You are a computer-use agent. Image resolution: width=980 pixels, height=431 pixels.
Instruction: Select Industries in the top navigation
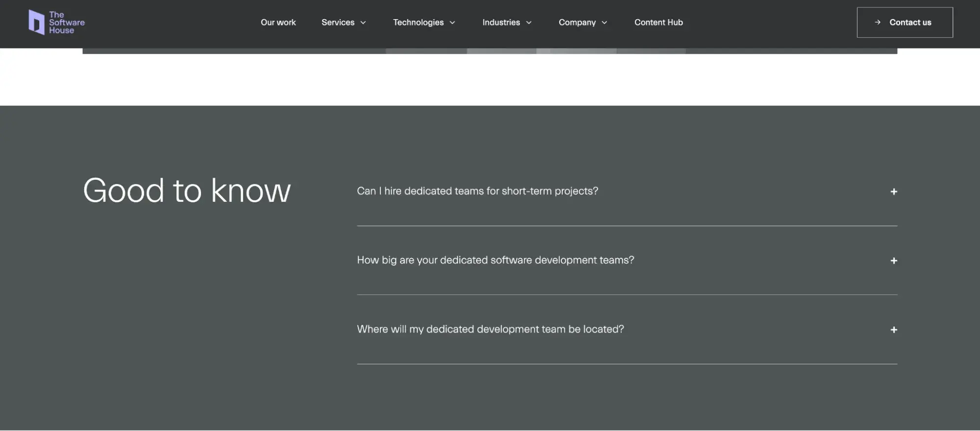[x=501, y=23]
